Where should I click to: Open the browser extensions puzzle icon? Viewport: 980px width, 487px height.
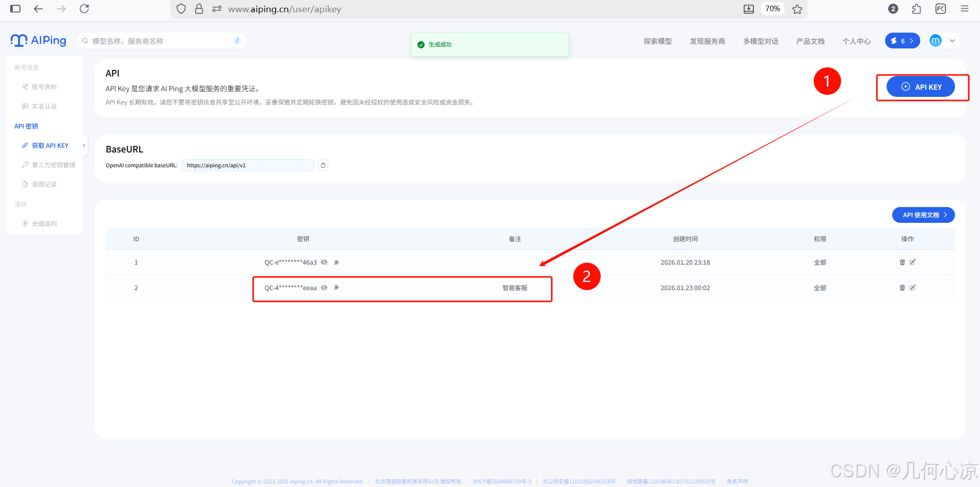click(x=917, y=9)
